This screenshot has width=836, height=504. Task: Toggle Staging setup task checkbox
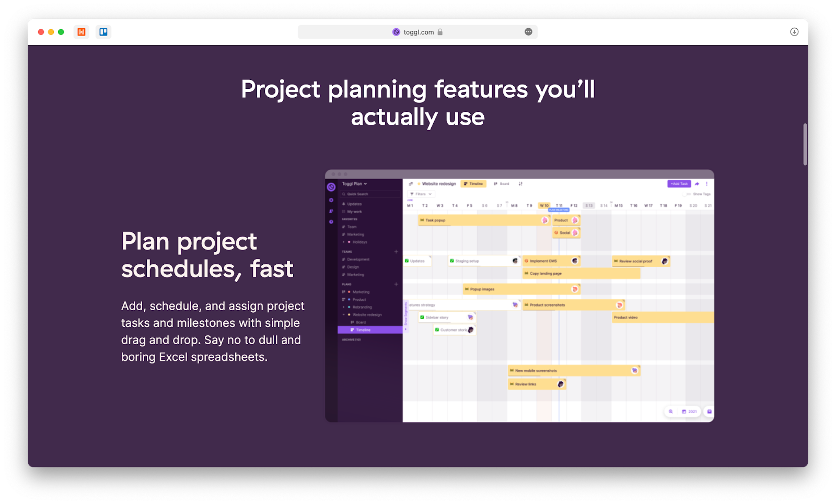452,261
